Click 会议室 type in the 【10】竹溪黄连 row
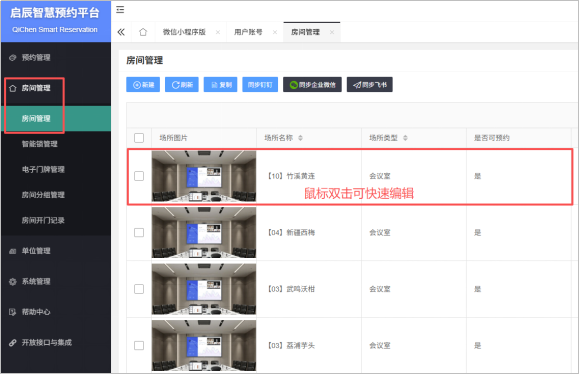 click(380, 176)
